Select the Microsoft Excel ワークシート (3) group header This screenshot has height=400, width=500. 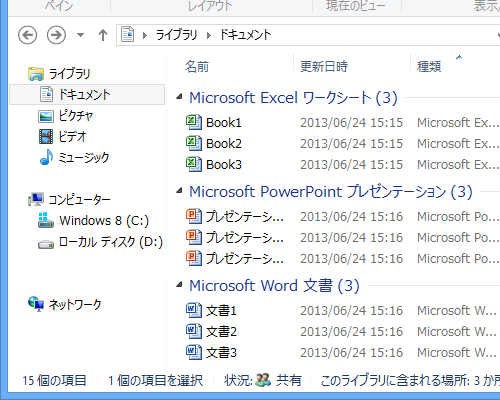tap(293, 98)
